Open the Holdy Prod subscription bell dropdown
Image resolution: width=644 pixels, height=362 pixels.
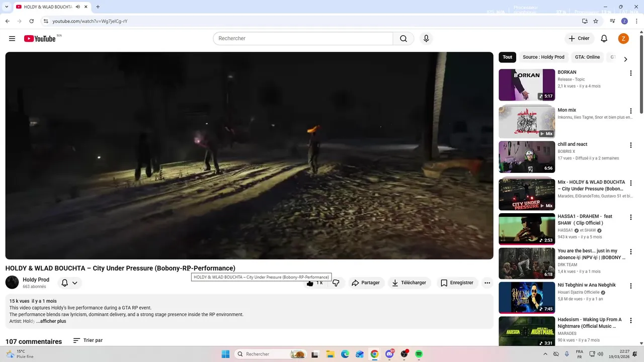(x=70, y=283)
